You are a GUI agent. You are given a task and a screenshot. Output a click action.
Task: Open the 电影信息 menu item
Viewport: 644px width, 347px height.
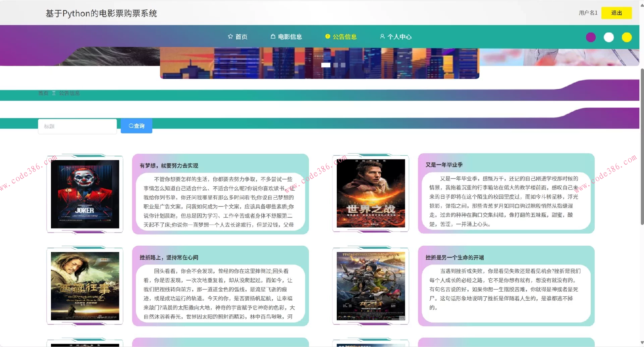pyautogui.click(x=290, y=37)
